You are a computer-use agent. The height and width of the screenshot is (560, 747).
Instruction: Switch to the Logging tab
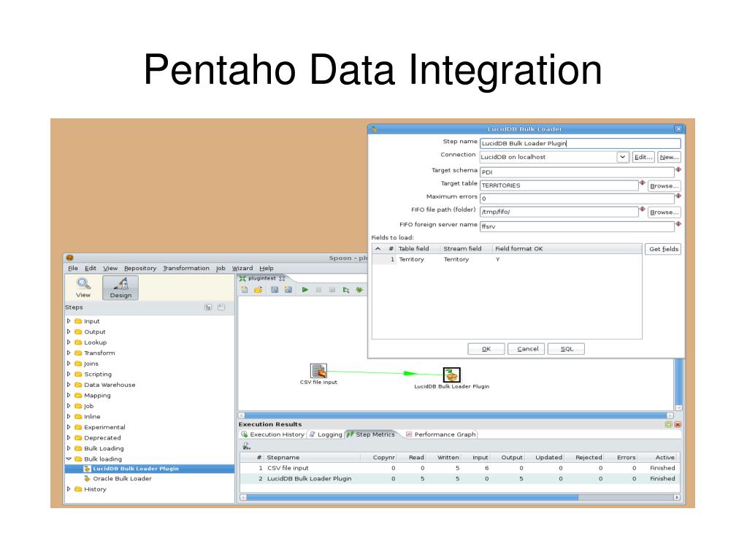(x=326, y=434)
